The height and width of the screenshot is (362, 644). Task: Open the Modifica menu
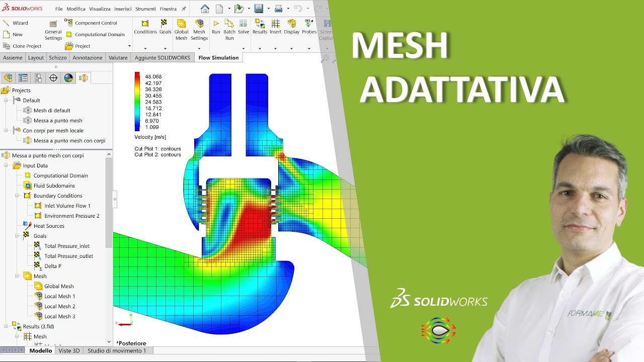pos(76,9)
